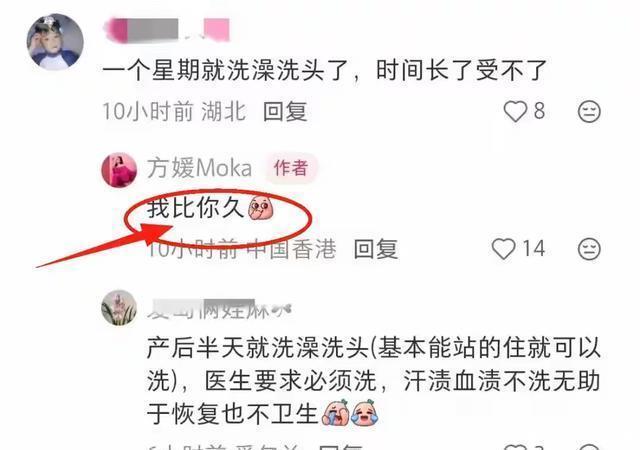Image resolution: width=640 pixels, height=450 pixels.
Task: Tap the timestamp 10小时前 湖北
Action: pos(175,111)
